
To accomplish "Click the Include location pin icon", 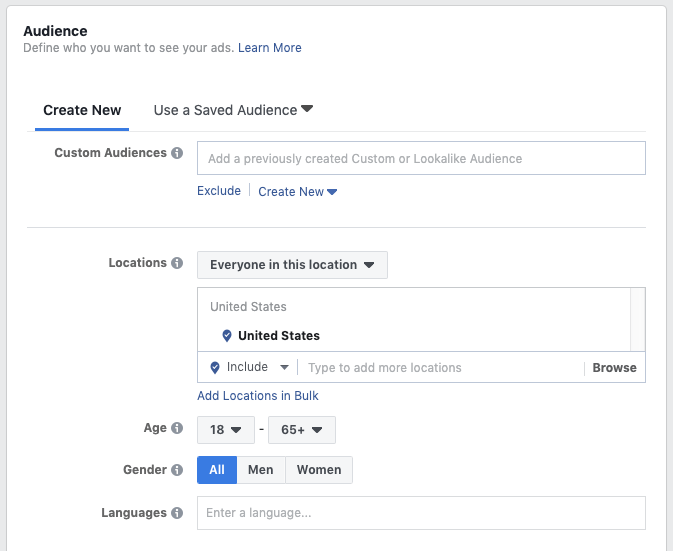I will tap(215, 368).
